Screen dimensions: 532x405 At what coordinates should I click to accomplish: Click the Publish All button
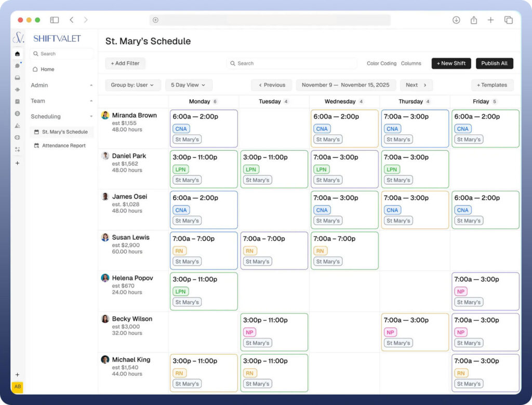pos(494,63)
